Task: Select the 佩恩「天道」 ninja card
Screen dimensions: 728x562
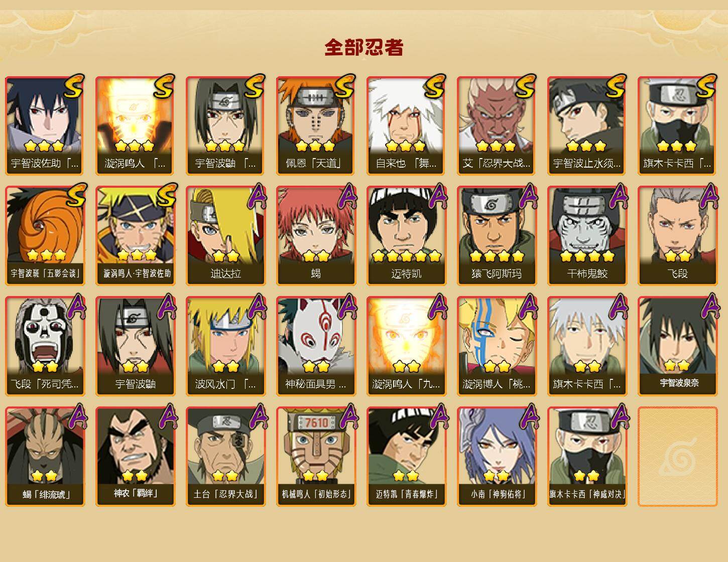Action: click(316, 125)
